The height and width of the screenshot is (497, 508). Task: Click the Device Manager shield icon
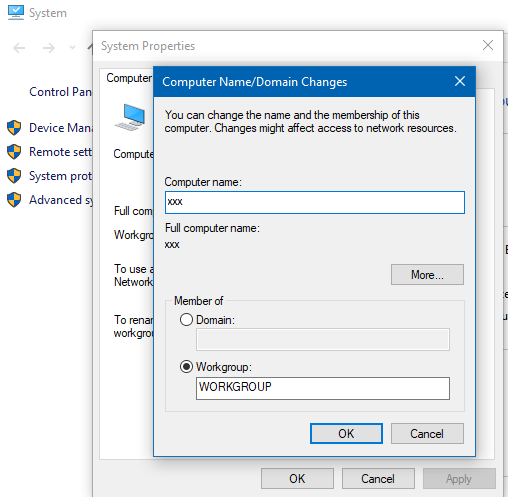(x=14, y=128)
